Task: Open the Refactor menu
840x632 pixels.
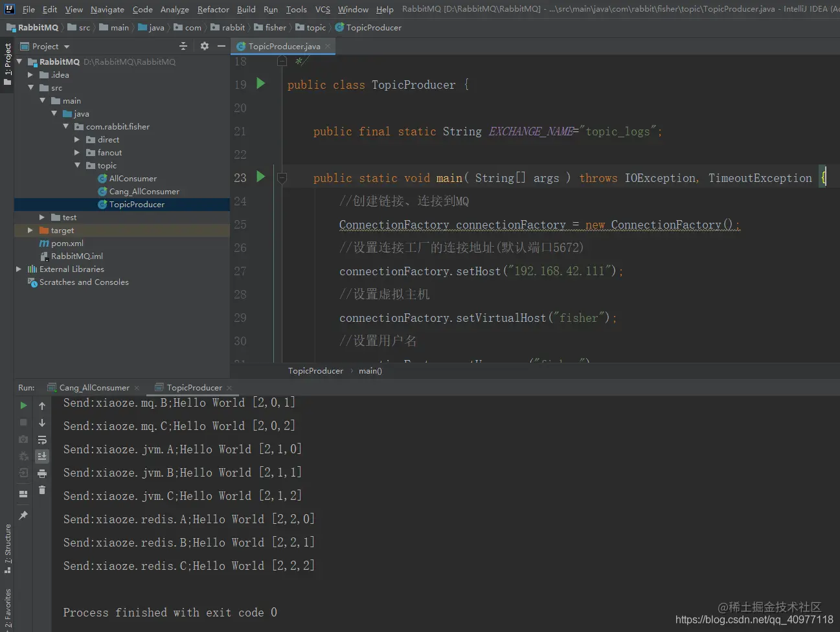Action: tap(213, 9)
